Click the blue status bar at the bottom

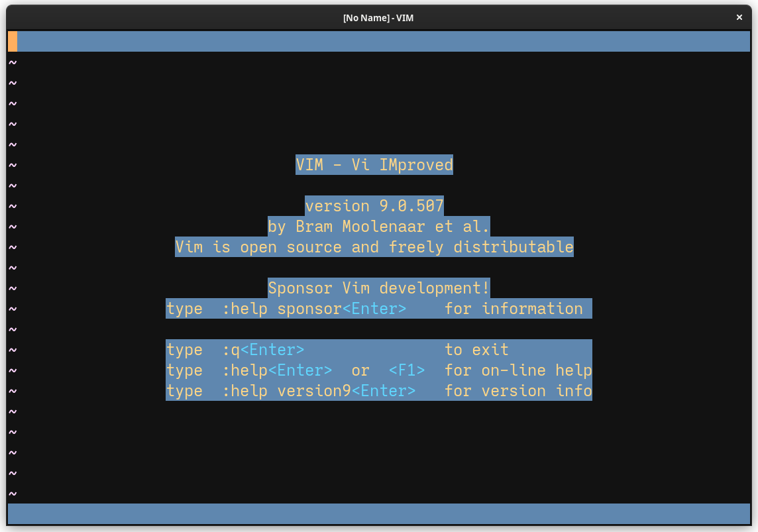point(378,513)
